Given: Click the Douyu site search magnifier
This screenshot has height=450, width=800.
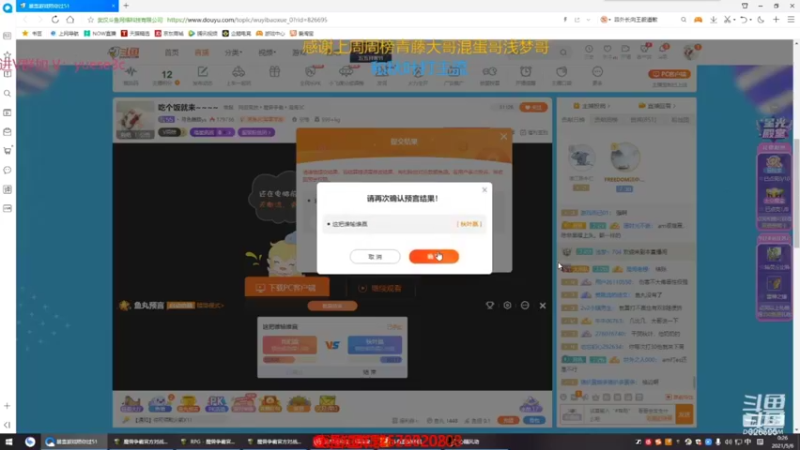Looking at the screenshot, I should pos(563,52).
